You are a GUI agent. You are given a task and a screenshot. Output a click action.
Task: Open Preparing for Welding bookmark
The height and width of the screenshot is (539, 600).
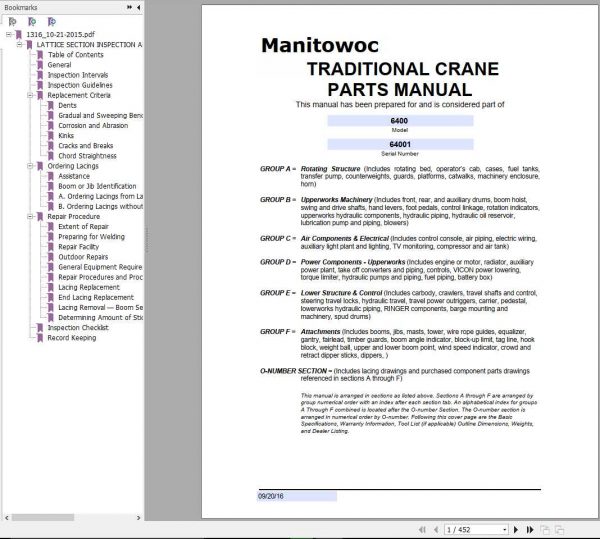tap(91, 237)
